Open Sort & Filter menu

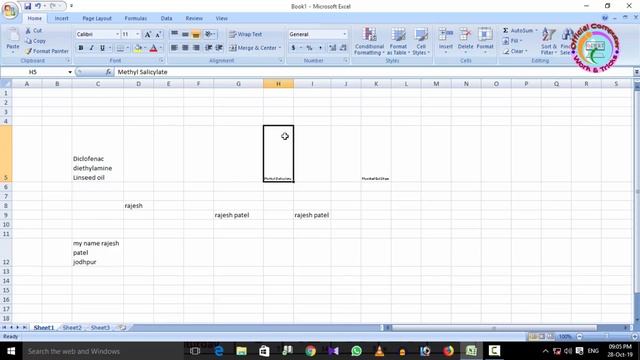(549, 41)
